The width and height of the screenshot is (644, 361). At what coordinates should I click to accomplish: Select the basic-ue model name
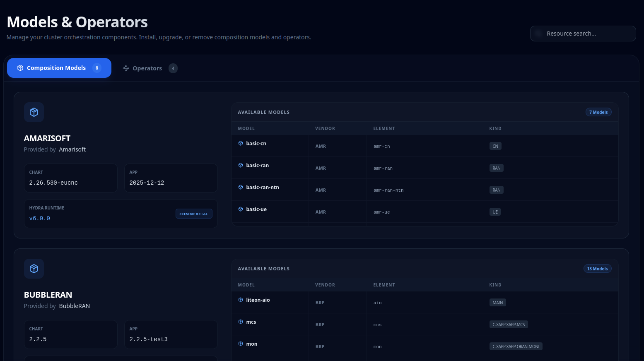[x=256, y=209]
